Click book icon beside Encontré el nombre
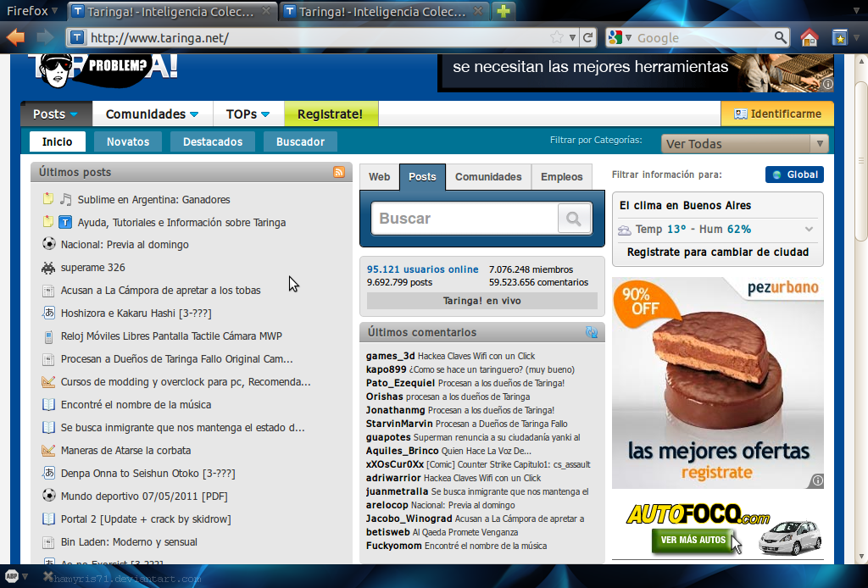The height and width of the screenshot is (588, 868). [x=48, y=404]
